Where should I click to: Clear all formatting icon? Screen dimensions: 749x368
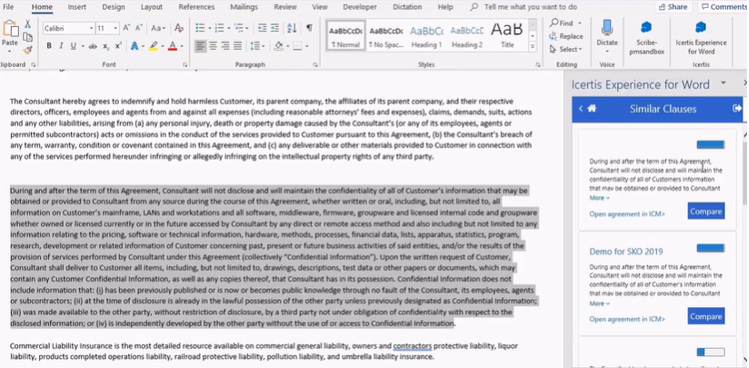click(179, 28)
